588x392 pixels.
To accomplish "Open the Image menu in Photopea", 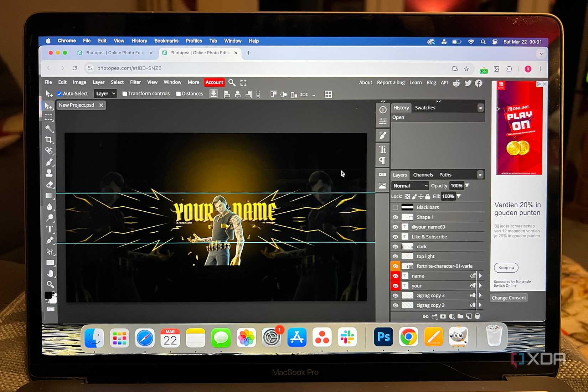I will point(79,82).
